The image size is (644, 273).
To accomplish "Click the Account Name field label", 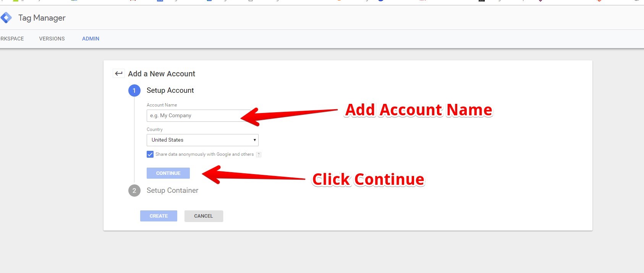I will tap(162, 105).
